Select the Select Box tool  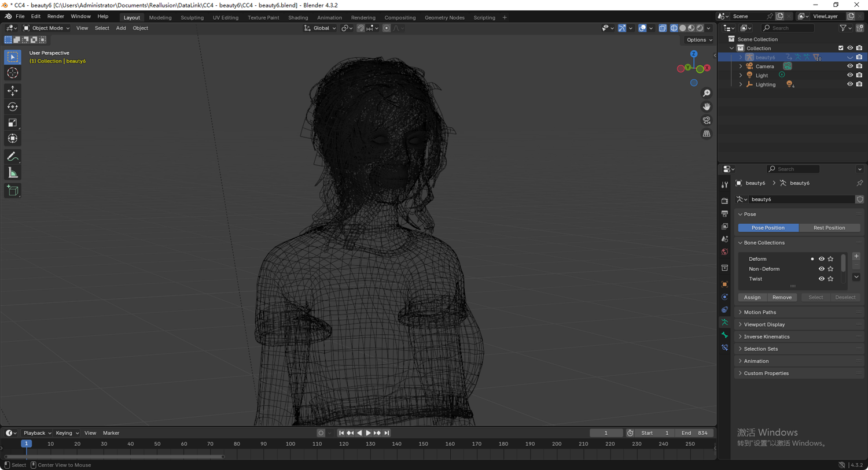(13, 57)
